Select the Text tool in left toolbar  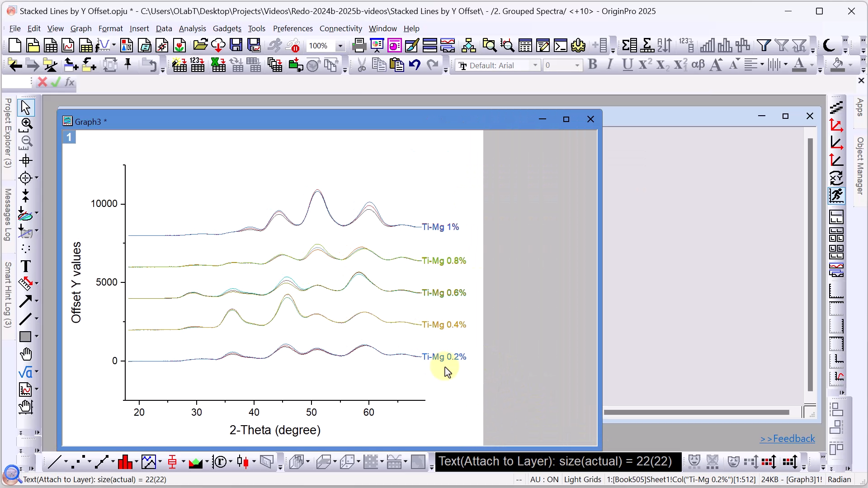26,267
